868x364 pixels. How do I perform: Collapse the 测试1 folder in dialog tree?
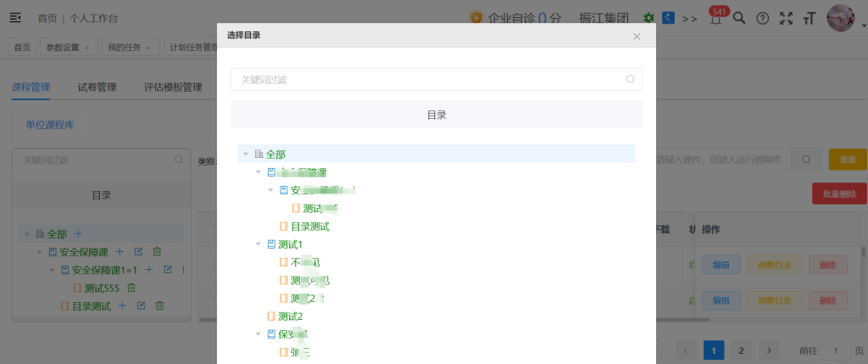click(x=259, y=244)
